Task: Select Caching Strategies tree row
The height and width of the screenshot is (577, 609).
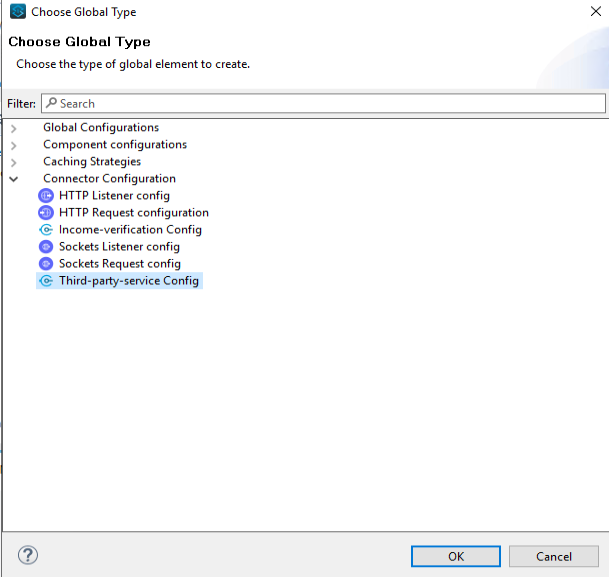Action: tap(92, 162)
